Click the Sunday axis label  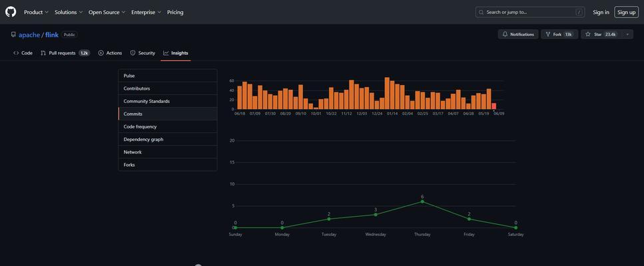click(x=235, y=235)
